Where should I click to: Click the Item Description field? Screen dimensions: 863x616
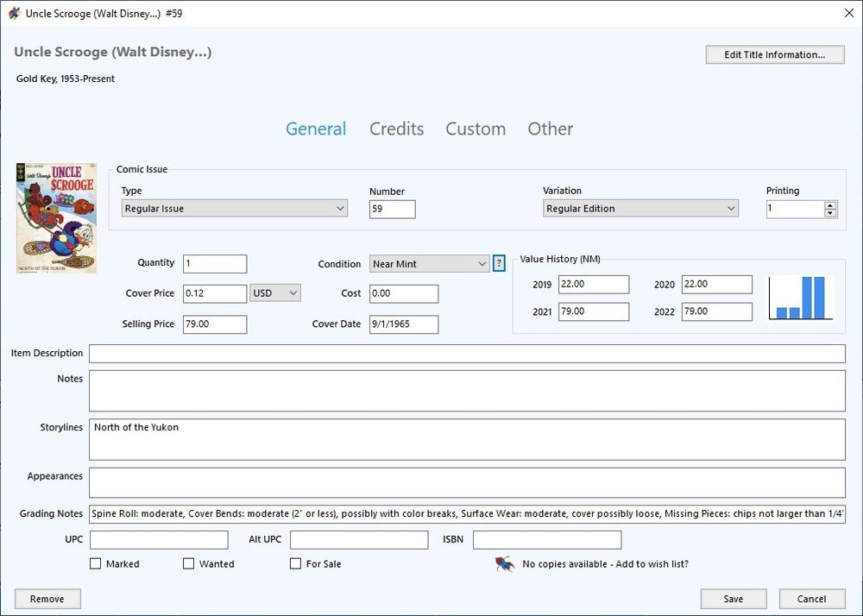coord(467,354)
